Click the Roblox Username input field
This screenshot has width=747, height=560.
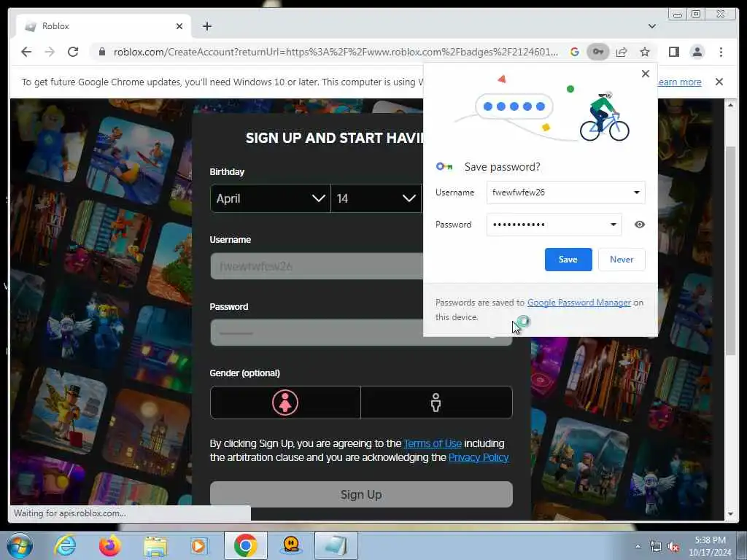coord(317,265)
